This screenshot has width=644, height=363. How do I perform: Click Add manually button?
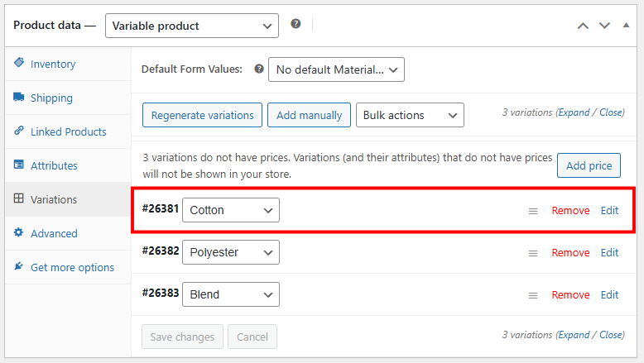(x=309, y=115)
